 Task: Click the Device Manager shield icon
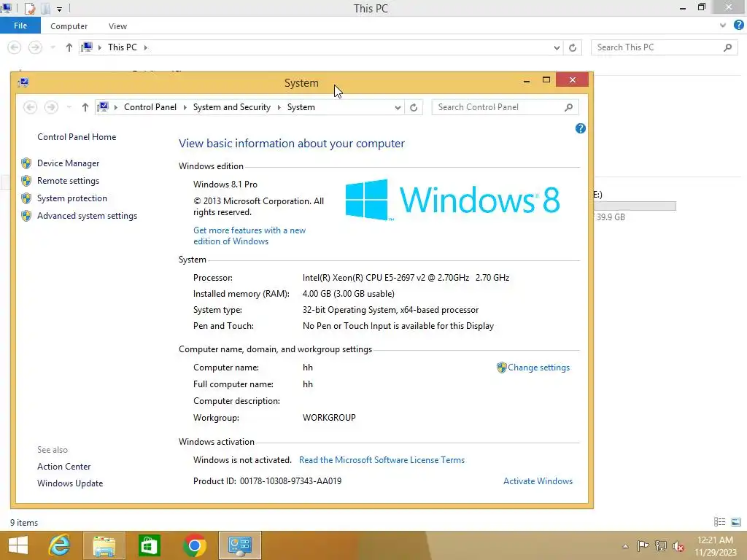click(x=26, y=163)
